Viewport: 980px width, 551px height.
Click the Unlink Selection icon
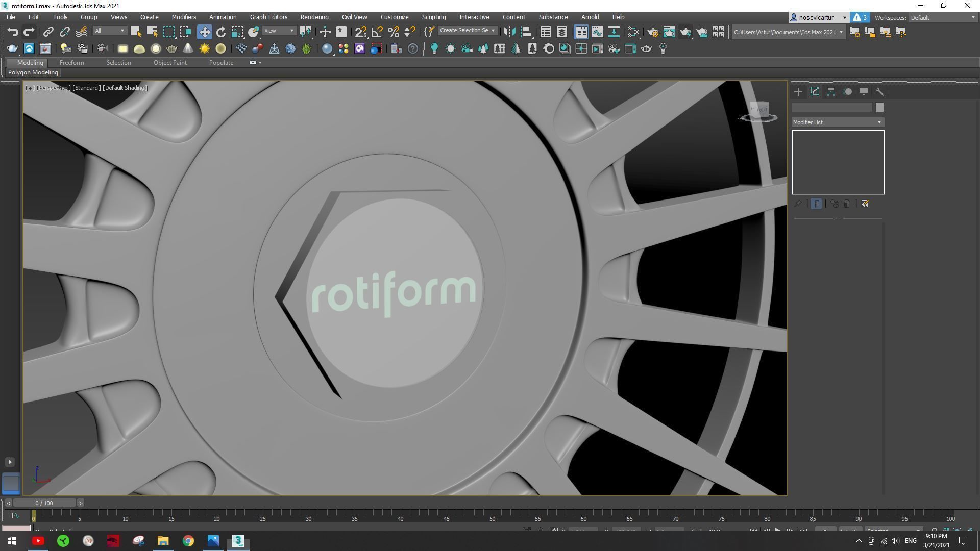[x=64, y=32]
